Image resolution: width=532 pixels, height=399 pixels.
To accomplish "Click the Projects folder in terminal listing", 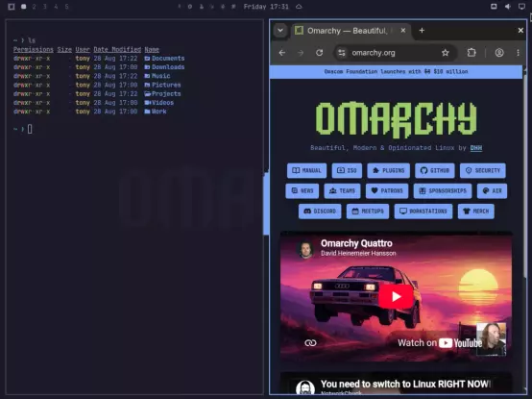I will pos(162,93).
